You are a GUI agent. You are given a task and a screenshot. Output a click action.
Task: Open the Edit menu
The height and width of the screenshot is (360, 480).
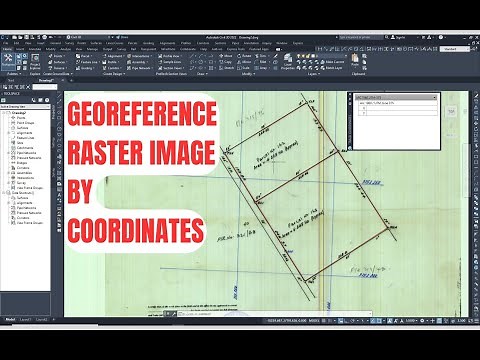[16, 43]
